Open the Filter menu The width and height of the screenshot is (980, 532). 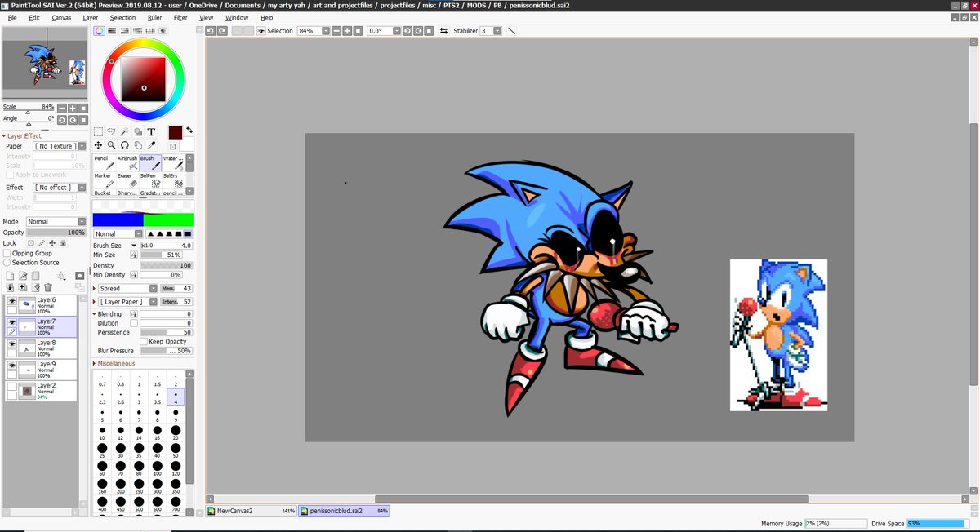pyautogui.click(x=180, y=17)
